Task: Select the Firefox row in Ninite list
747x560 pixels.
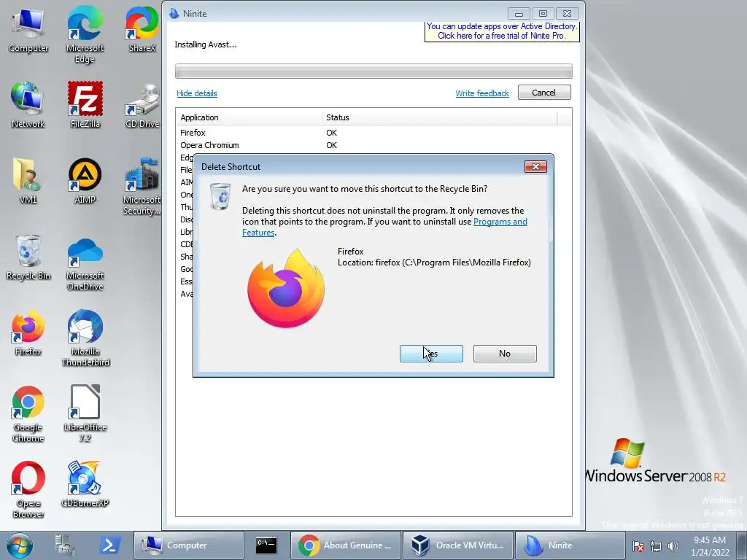Action: tap(373, 133)
